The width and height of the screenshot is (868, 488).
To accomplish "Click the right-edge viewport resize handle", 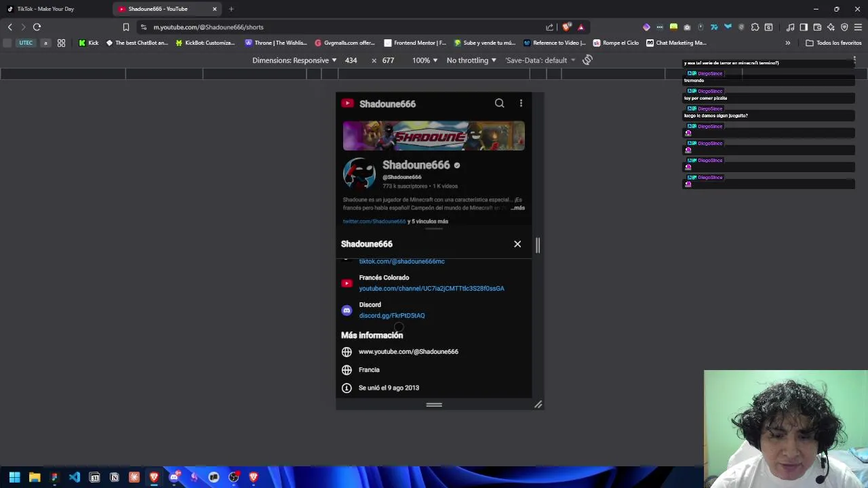I will 538,244.
